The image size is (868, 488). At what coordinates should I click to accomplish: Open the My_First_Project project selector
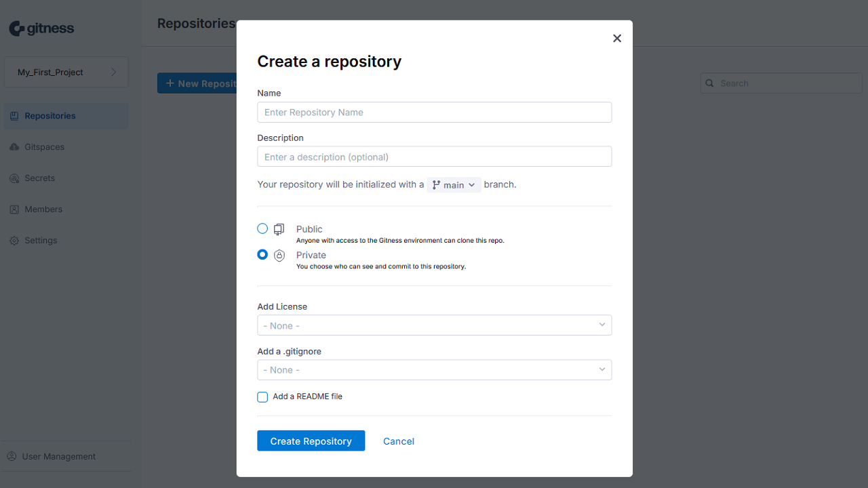(x=66, y=73)
